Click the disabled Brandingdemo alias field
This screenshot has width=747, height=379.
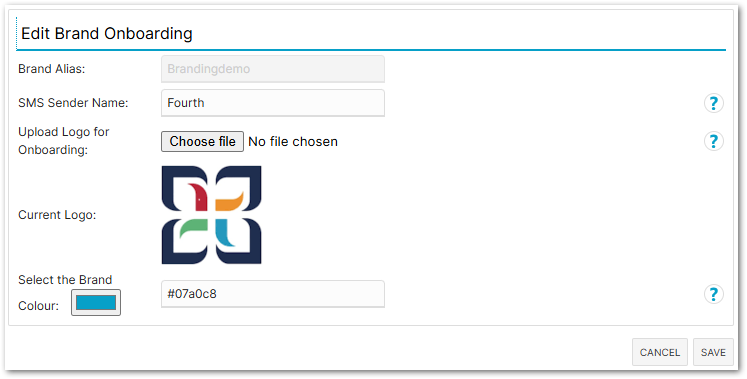pyautogui.click(x=273, y=69)
